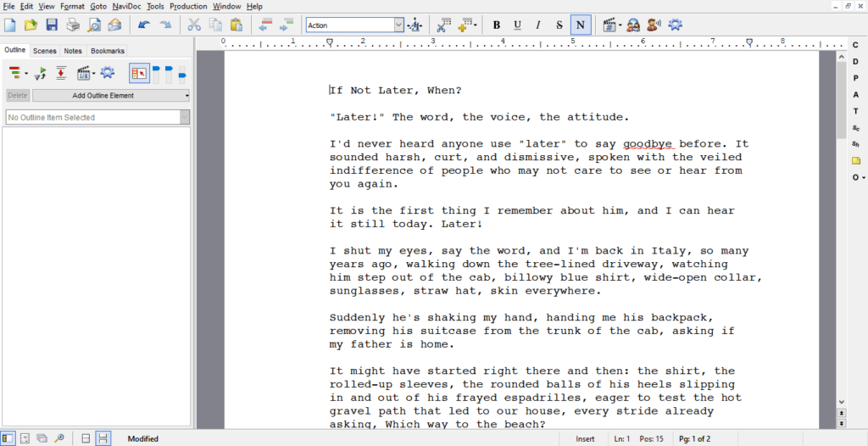Viewport: 868px width, 446px height.
Task: Click the font spacing icon beside Action box
Action: tap(415, 25)
